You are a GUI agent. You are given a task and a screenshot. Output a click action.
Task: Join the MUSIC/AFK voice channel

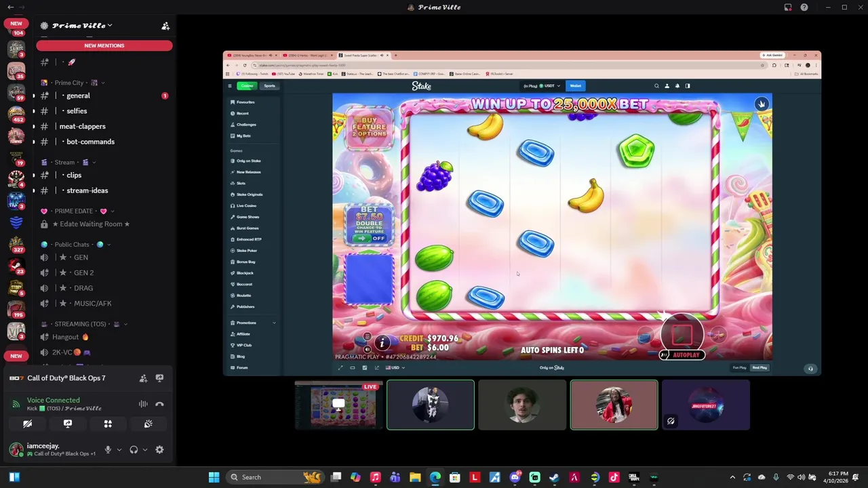(104, 304)
